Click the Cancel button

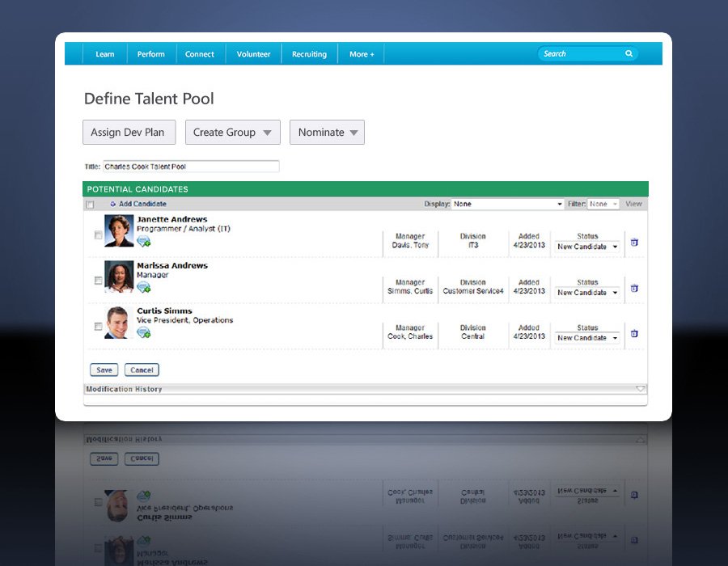tap(142, 370)
